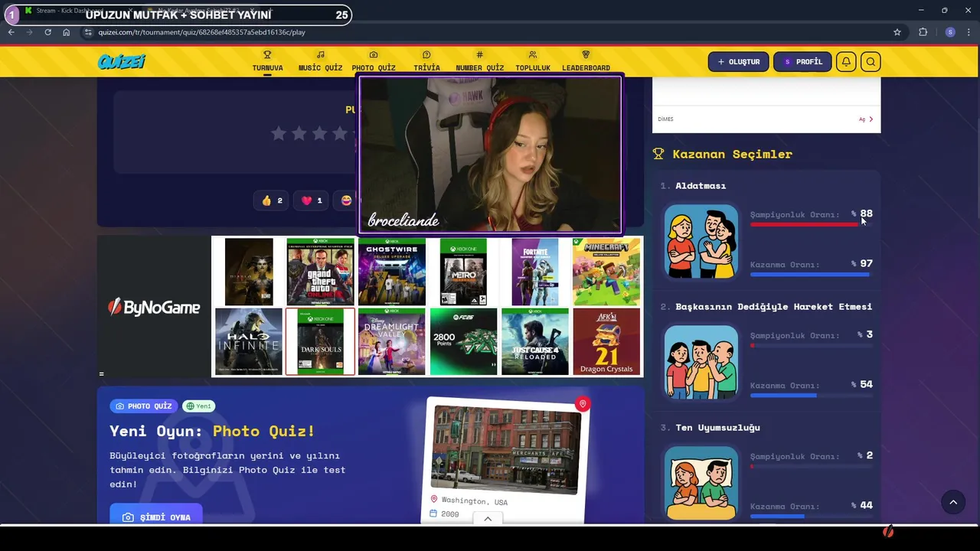Click the scroll-to-top arrow button
This screenshot has height=551, width=980.
pyautogui.click(x=953, y=502)
